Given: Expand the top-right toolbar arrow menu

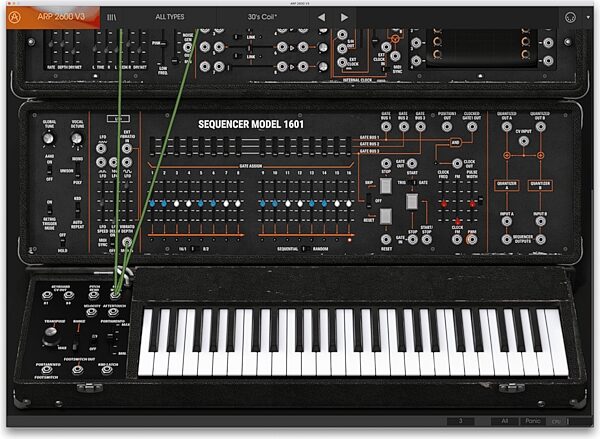Looking at the screenshot, I should pos(589,17).
